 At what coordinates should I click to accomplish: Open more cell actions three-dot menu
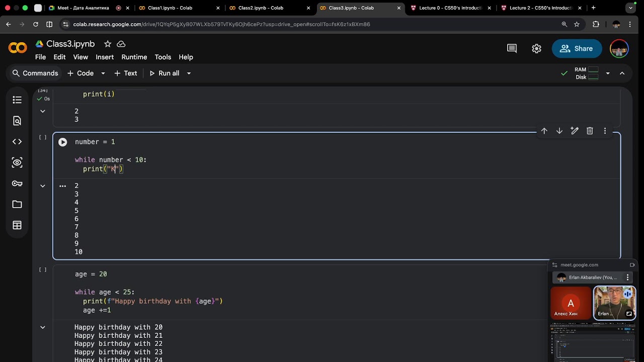pyautogui.click(x=605, y=131)
